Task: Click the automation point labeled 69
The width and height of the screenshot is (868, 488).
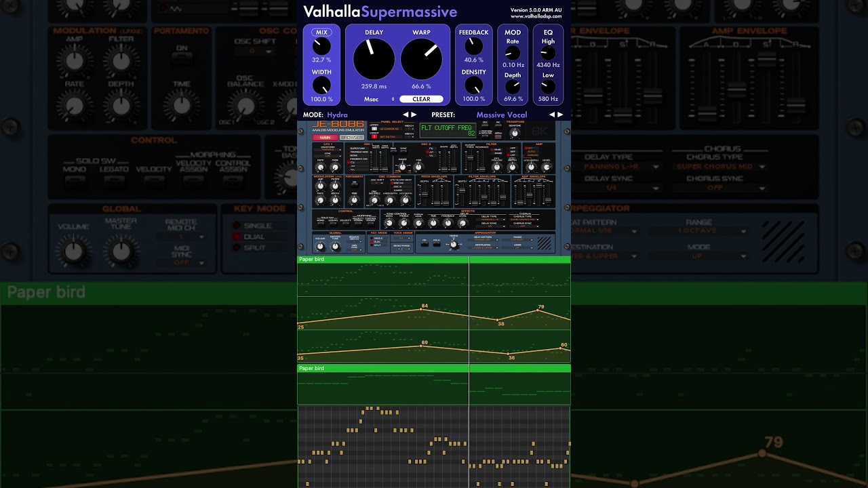Action: point(420,346)
